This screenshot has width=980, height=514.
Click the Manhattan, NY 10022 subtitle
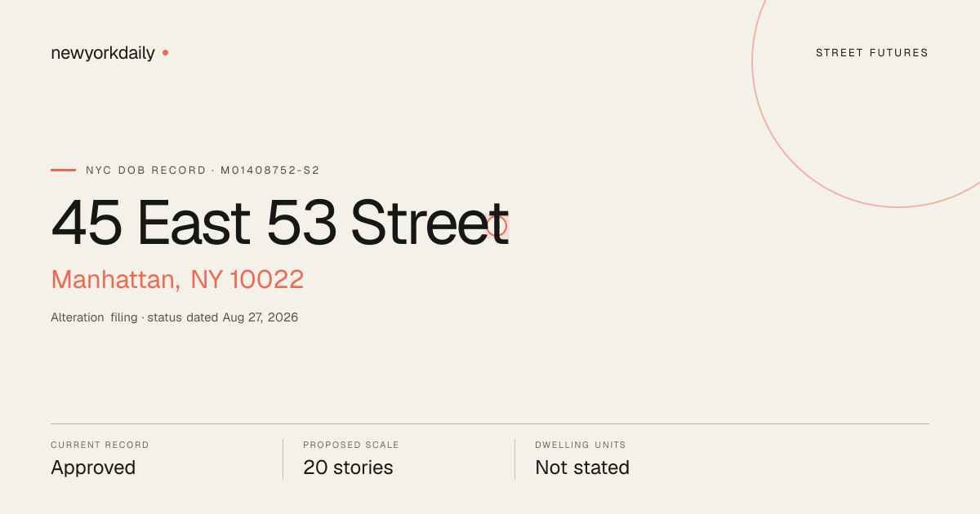pos(177,280)
